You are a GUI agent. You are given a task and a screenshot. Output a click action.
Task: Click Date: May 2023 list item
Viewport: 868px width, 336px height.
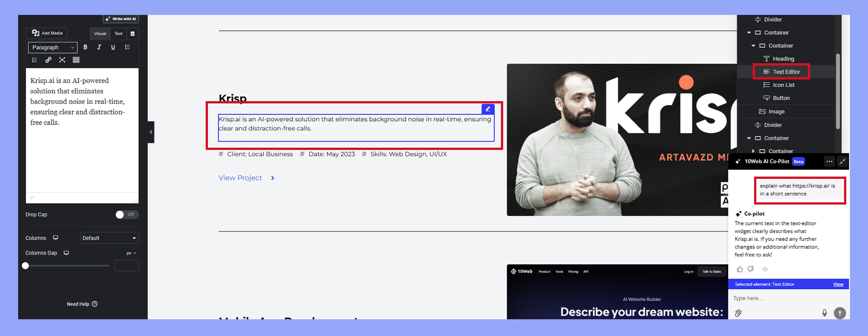point(328,154)
